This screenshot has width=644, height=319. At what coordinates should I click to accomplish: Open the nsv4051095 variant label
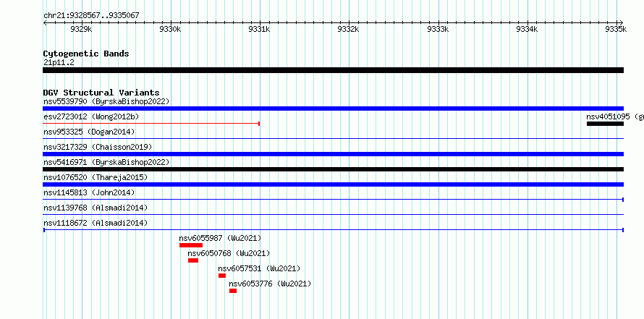pos(615,116)
